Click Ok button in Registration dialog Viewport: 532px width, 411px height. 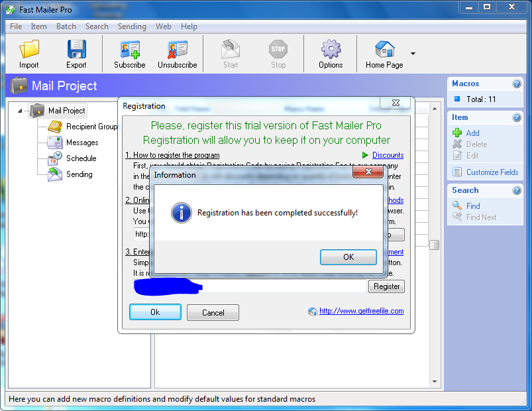pos(155,312)
